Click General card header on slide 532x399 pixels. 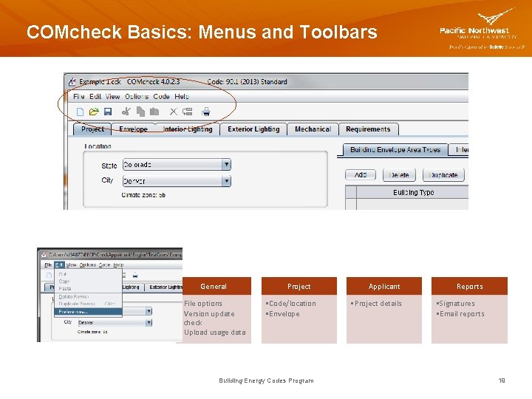pyautogui.click(x=214, y=286)
